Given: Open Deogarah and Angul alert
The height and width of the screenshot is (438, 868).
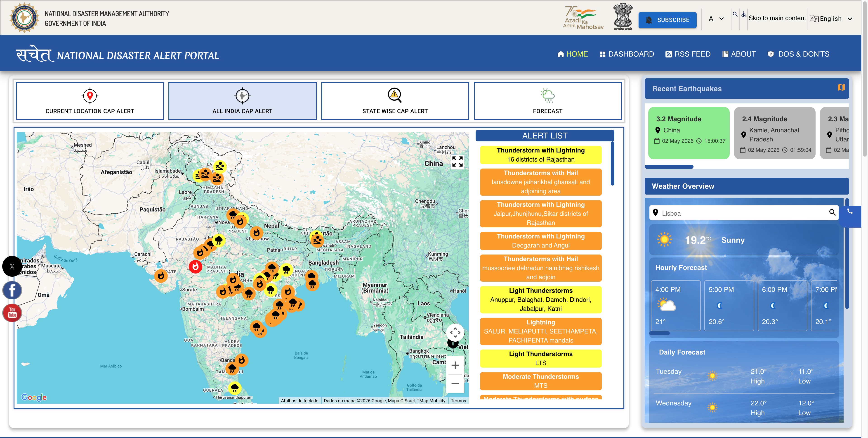Looking at the screenshot, I should click(x=540, y=241).
